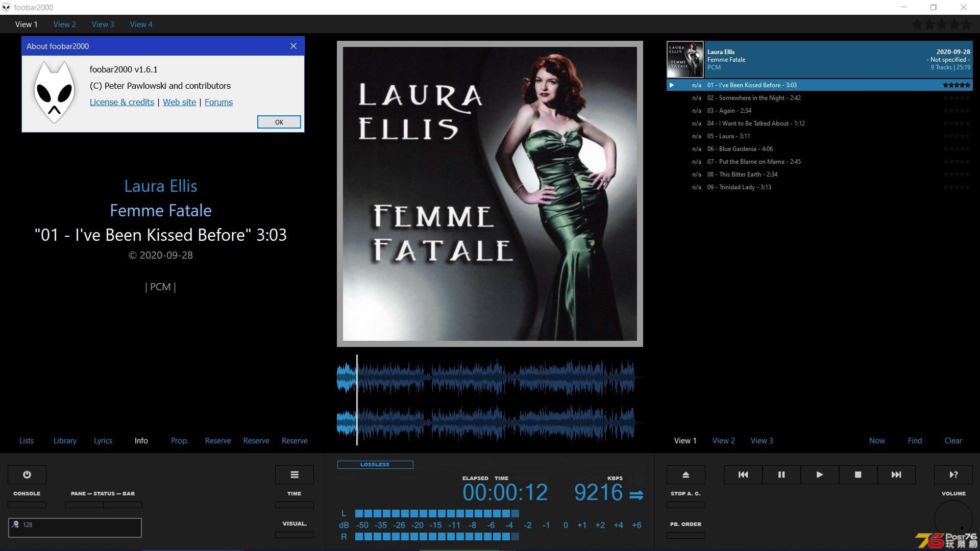The image size is (980, 551).
Task: Toggle the PB. ORDER indicator bar
Action: (686, 535)
